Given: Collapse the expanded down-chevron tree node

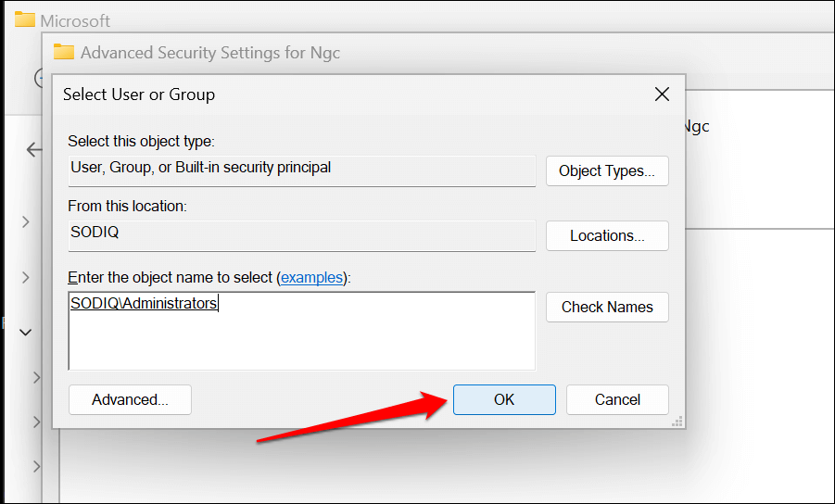Looking at the screenshot, I should click(26, 331).
